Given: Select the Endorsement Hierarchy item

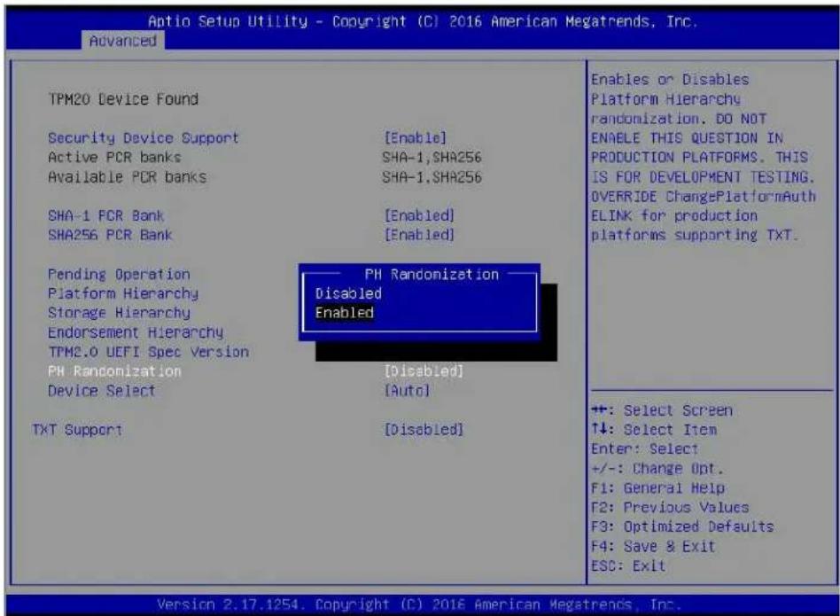Looking at the screenshot, I should pyautogui.click(x=136, y=332).
